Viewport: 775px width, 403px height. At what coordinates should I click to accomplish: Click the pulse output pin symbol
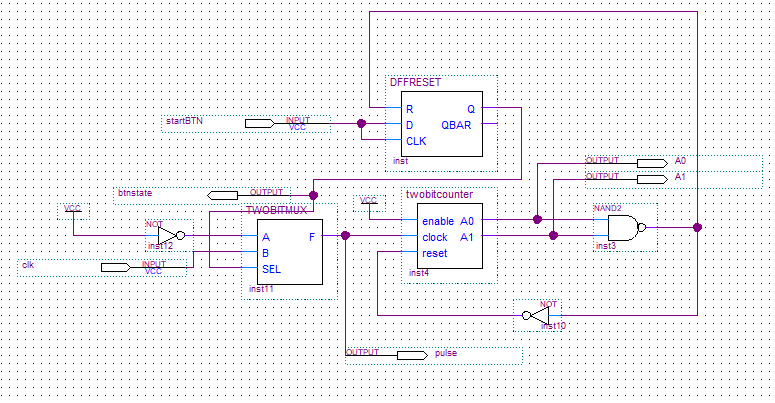tap(411, 355)
